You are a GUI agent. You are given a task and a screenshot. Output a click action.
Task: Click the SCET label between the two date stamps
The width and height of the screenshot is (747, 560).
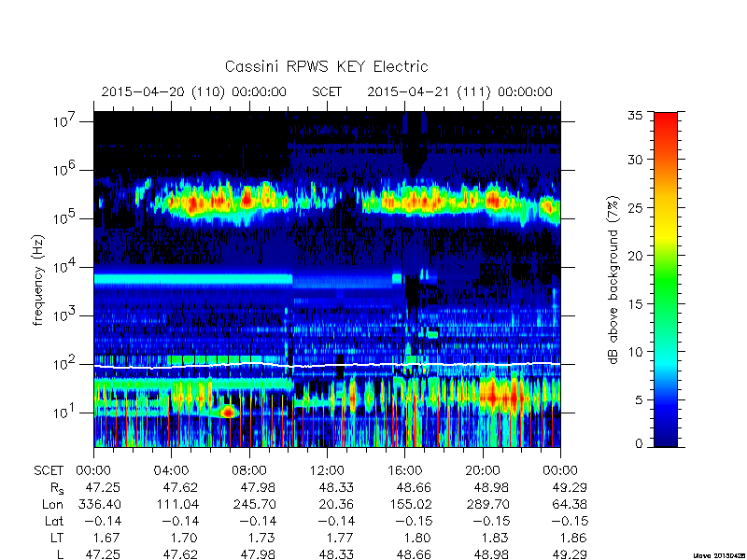click(327, 91)
